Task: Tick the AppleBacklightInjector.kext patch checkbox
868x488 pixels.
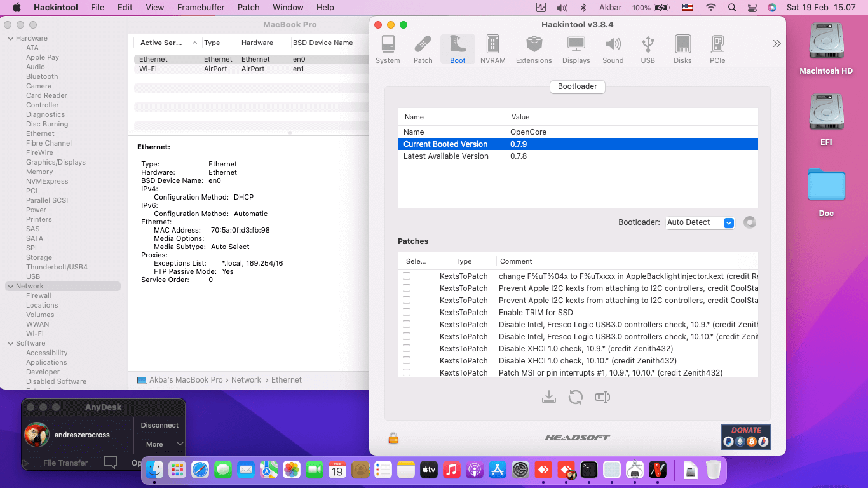Action: (407, 276)
